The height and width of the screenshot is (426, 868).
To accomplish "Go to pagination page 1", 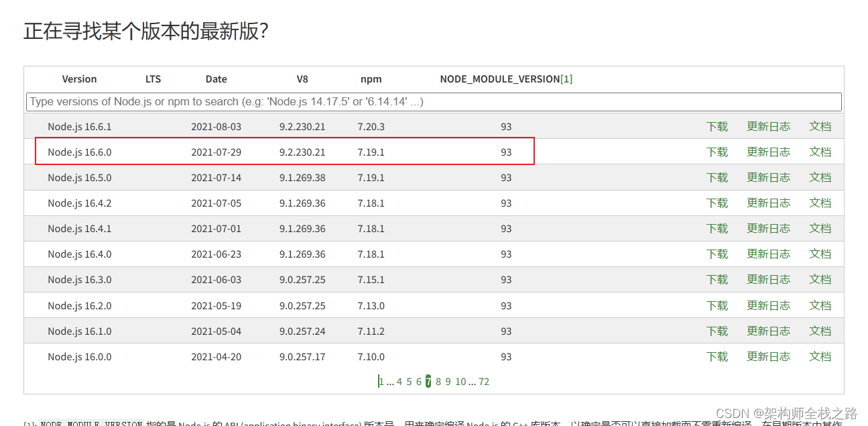I will [x=381, y=382].
